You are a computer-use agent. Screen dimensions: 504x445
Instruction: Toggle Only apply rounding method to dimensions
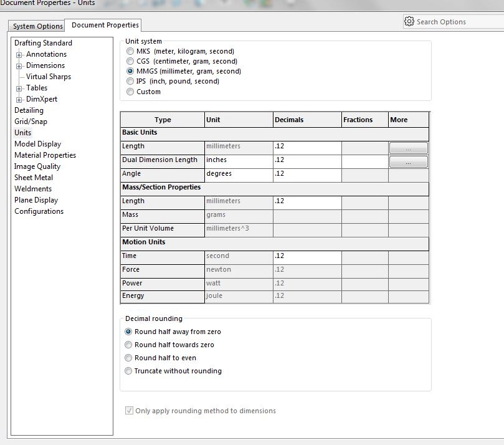129,411
